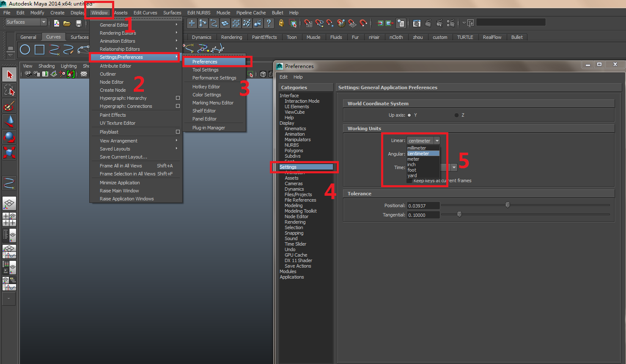626x364 pixels.
Task: Open the Surfaces menu set dropdown
Action: pos(26,22)
